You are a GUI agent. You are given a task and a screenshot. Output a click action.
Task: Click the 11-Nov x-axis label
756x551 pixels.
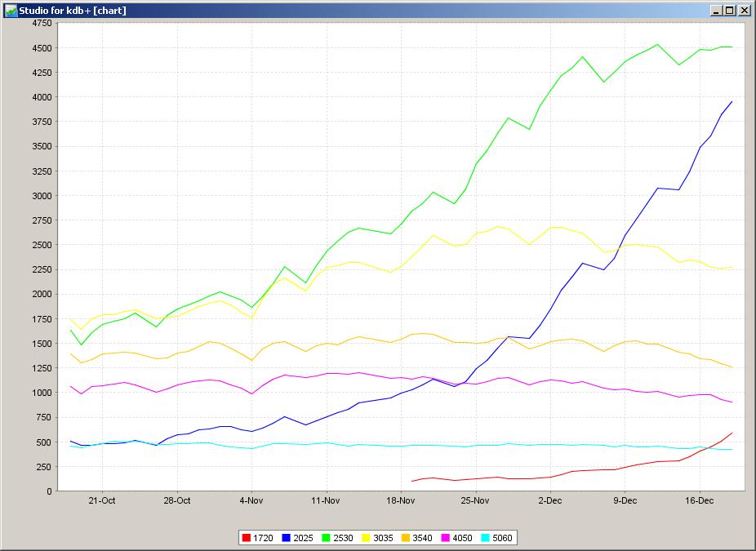326,500
